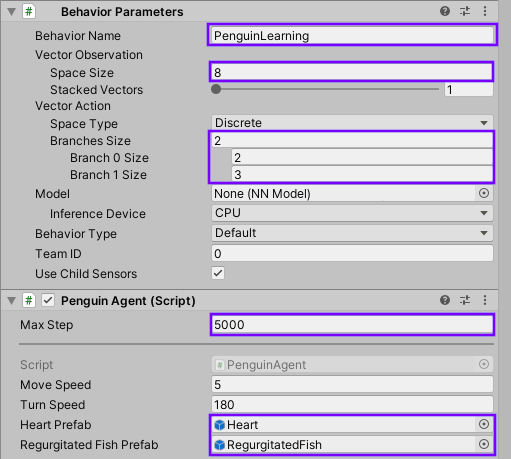Open presets for Penguin Agent script
511x459 pixels.
[x=465, y=300]
